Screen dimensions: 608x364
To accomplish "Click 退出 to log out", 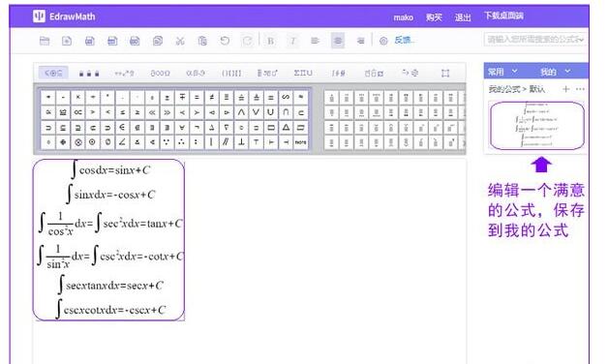I will (x=463, y=17).
